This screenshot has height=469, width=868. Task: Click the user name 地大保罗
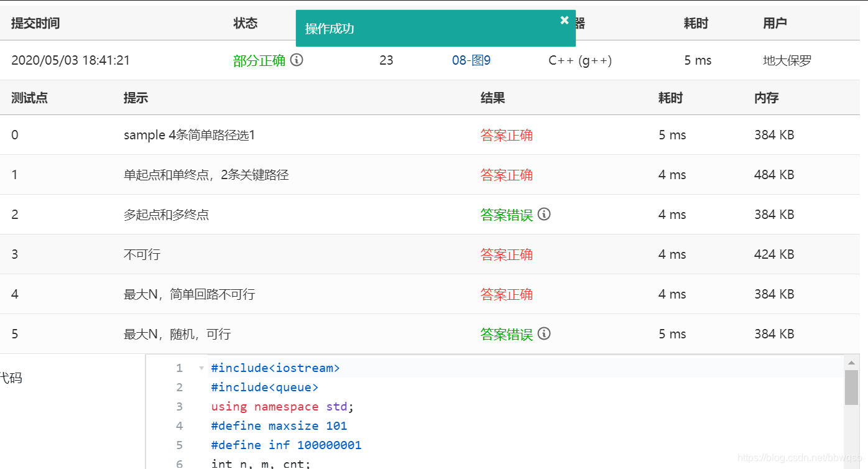787,60
